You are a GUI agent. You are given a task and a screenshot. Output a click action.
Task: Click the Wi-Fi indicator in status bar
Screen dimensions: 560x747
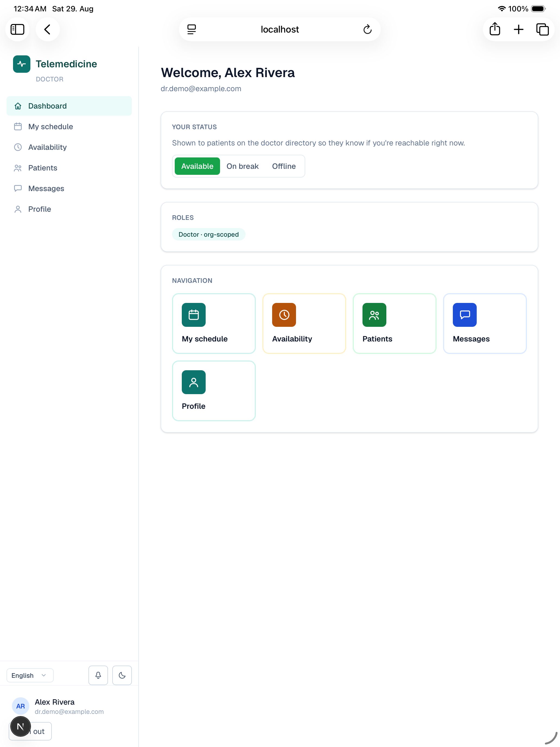coord(502,9)
